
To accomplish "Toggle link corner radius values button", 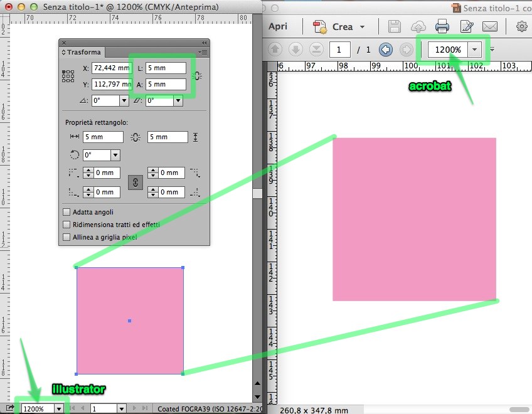I will pyautogui.click(x=136, y=183).
